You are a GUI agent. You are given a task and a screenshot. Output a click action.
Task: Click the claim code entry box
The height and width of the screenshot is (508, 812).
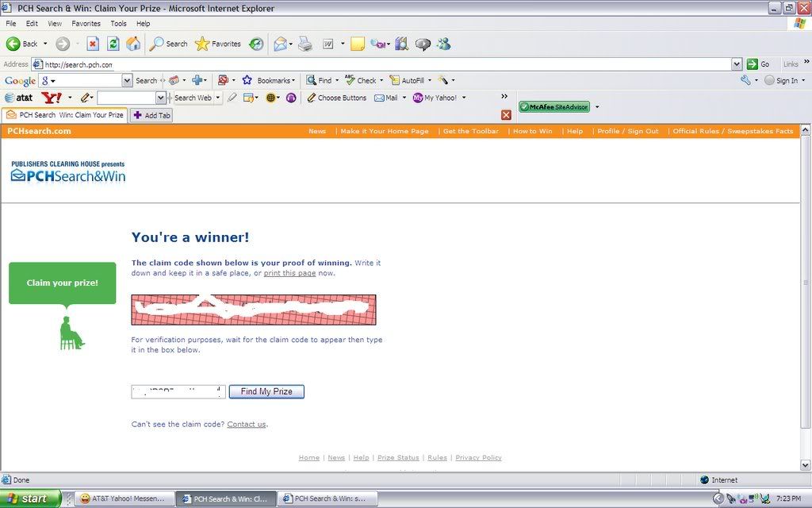tap(178, 391)
